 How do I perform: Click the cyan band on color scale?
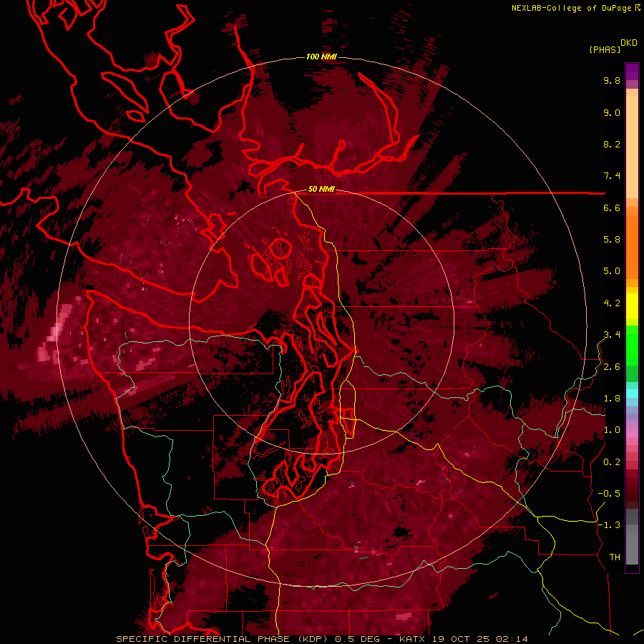pyautogui.click(x=632, y=393)
